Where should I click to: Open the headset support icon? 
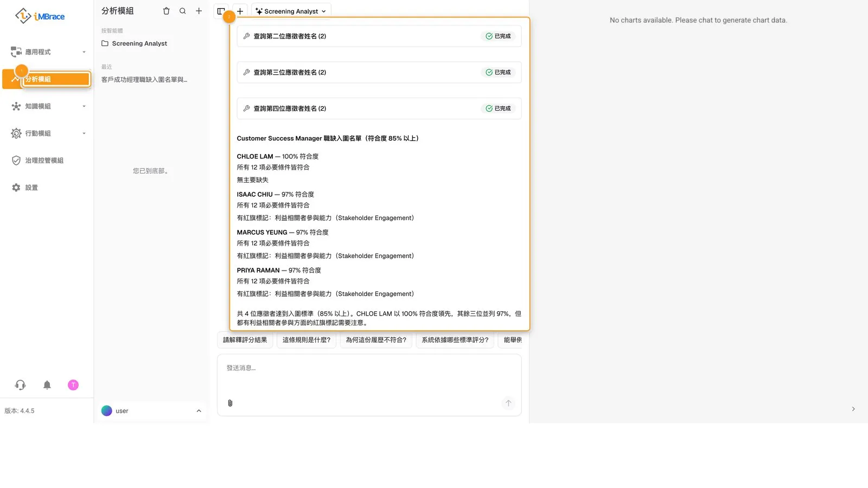click(x=20, y=385)
